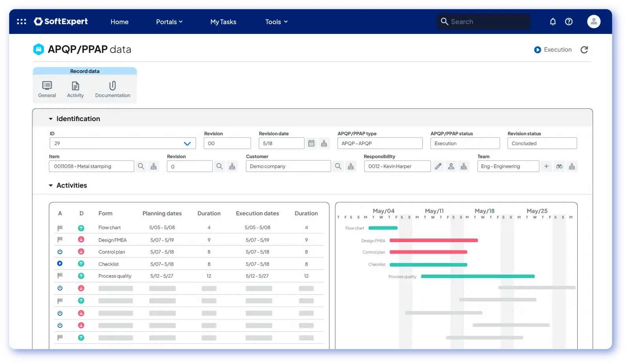627x364 pixels.
Task: Click the Search box in top bar
Action: [484, 22]
